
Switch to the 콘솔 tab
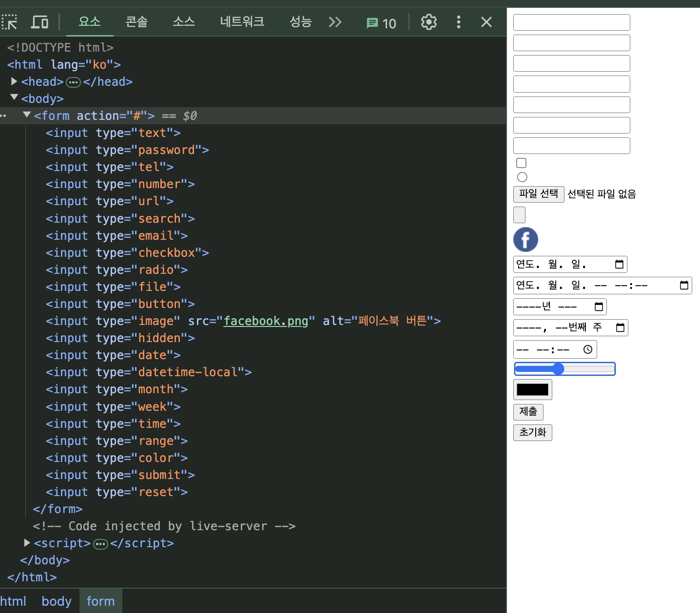point(136,21)
